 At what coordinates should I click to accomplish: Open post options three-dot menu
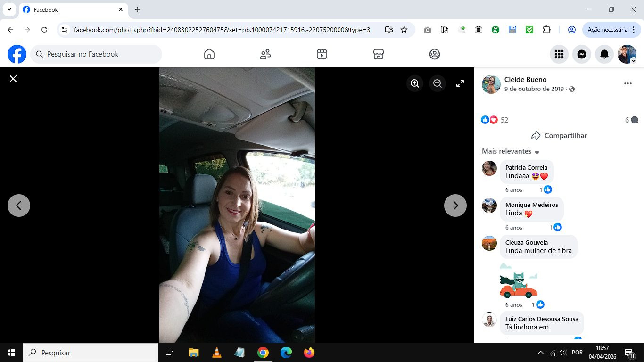627,83
